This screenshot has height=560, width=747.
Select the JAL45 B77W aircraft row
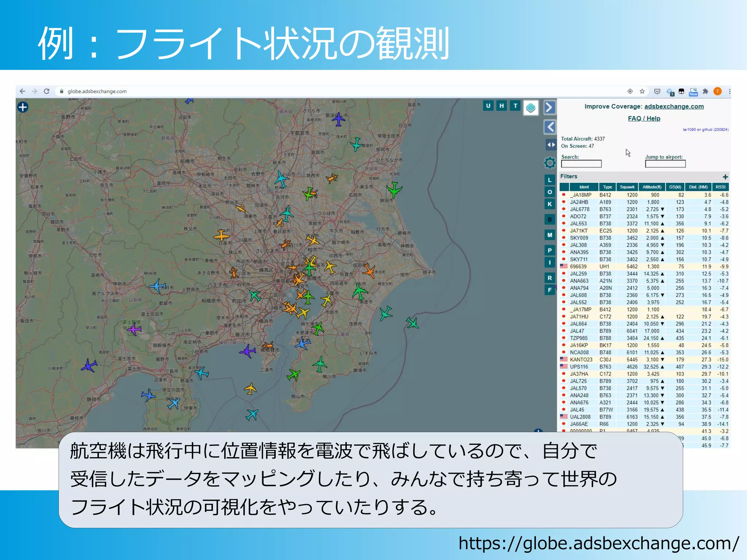[645, 410]
